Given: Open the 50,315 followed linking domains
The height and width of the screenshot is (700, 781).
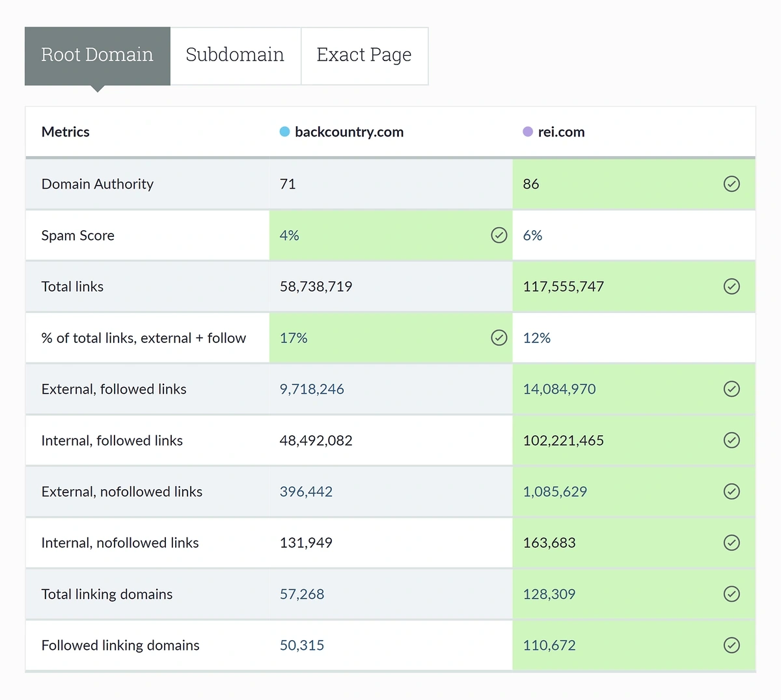Looking at the screenshot, I should [x=302, y=645].
